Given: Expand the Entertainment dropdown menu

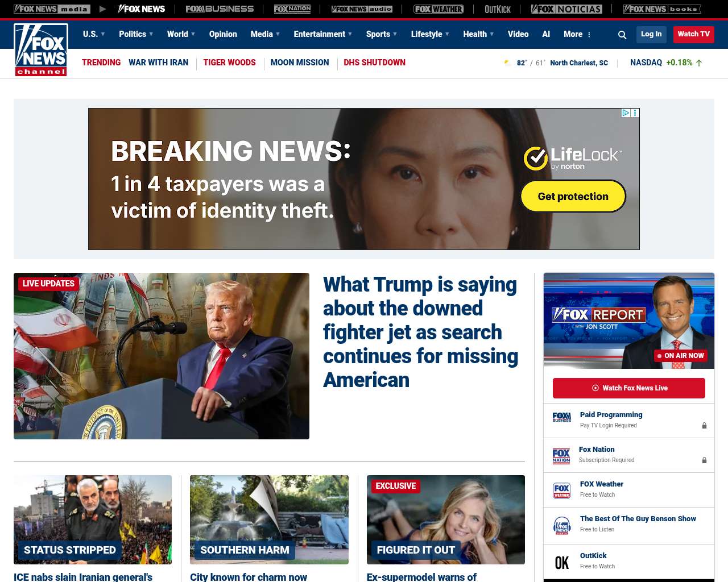Looking at the screenshot, I should (322, 34).
